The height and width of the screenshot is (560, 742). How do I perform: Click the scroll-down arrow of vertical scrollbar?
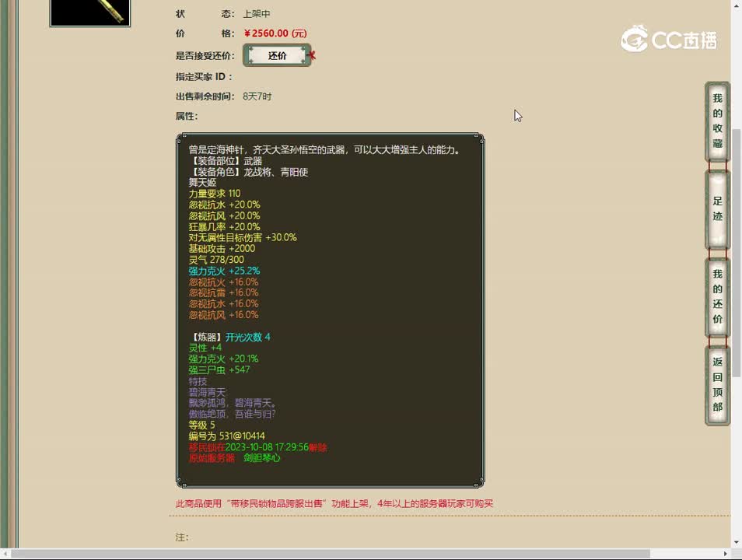tap(737, 542)
